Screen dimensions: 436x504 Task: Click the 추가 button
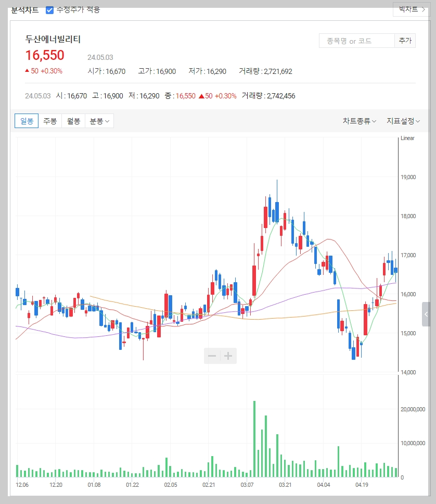(405, 41)
